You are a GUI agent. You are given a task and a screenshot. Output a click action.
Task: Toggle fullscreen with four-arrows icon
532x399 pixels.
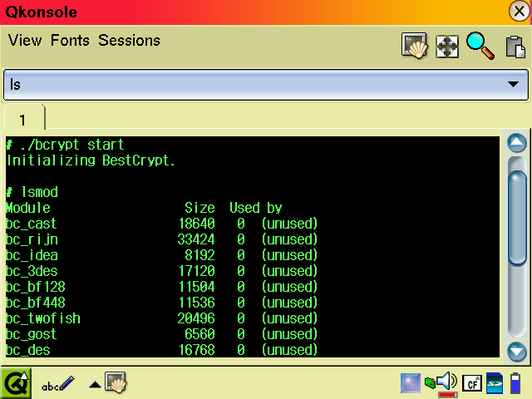click(447, 47)
